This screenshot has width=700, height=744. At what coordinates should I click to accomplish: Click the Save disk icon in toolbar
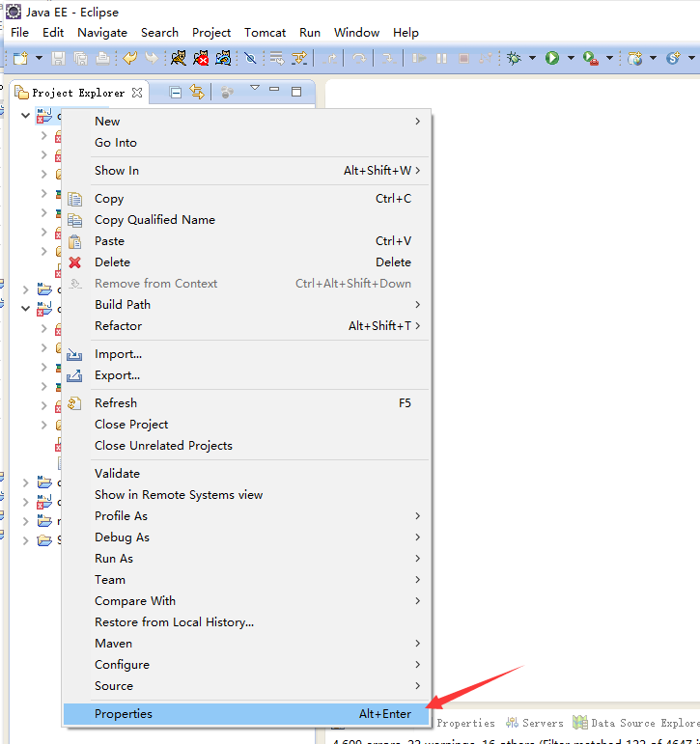pos(58,58)
